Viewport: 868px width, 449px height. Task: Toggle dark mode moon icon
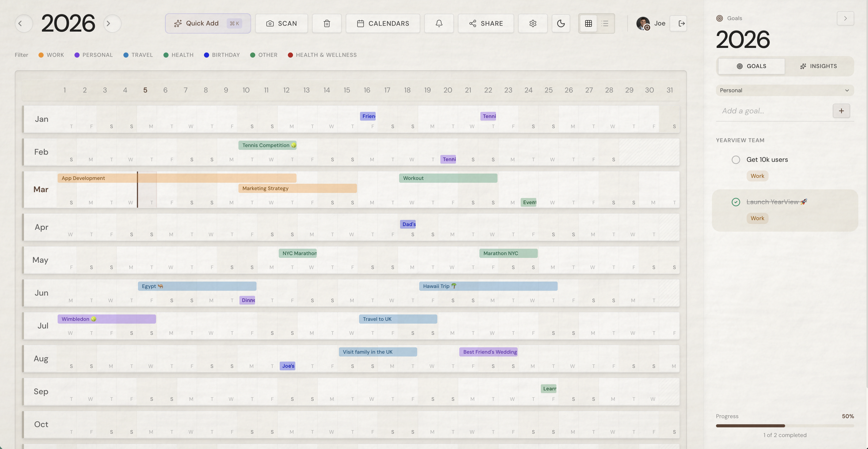coord(561,23)
